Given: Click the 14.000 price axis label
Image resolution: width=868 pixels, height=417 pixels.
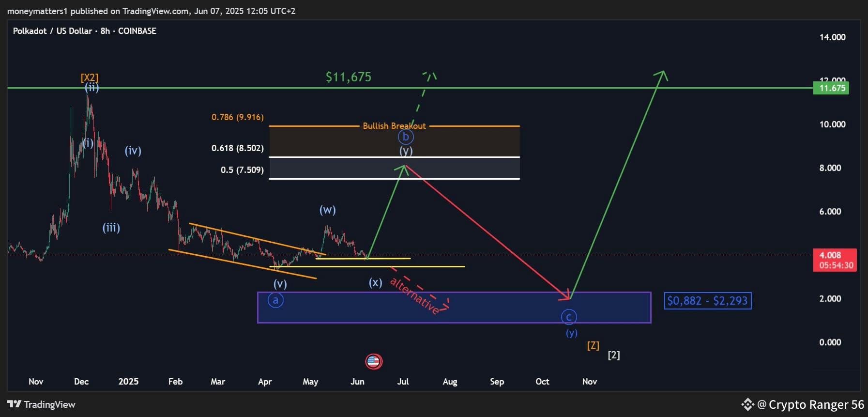Looking at the screenshot, I should click(x=833, y=37).
